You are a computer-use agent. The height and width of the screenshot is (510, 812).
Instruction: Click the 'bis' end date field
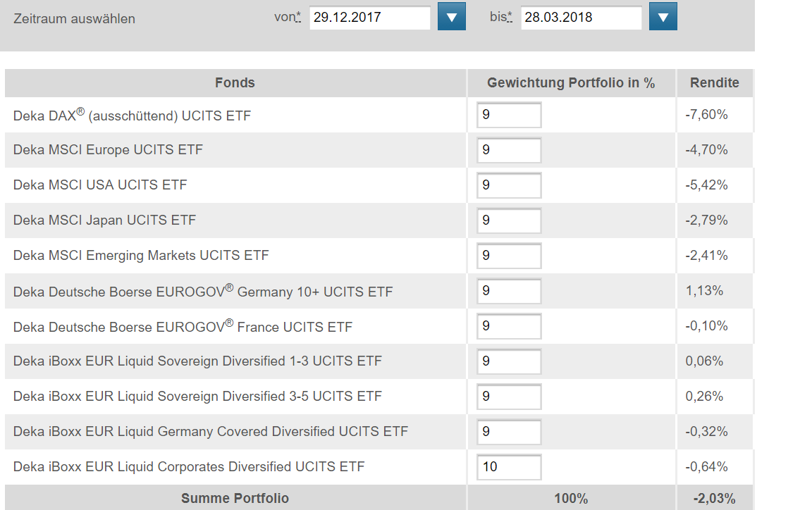(581, 18)
